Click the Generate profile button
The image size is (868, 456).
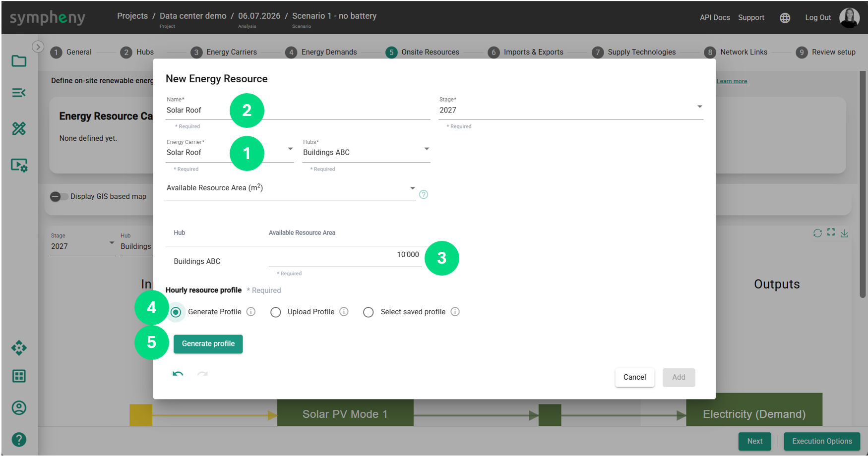208,344
